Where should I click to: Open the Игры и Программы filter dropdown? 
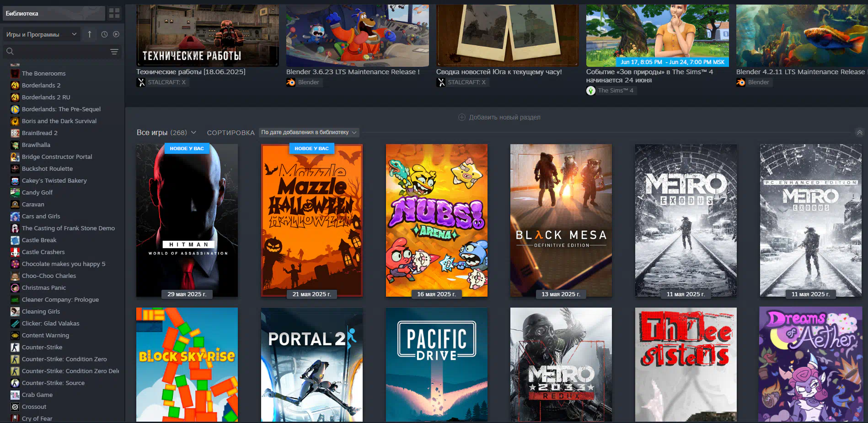[x=42, y=34]
